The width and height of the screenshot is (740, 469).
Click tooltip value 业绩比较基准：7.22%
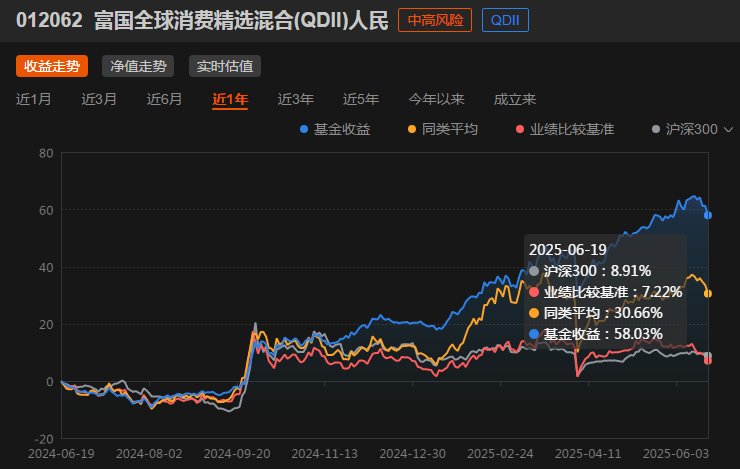[613, 292]
